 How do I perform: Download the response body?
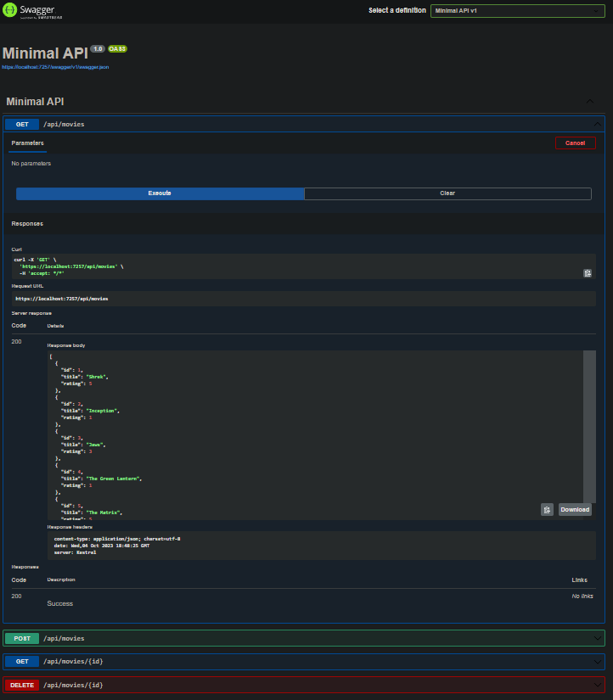tap(574, 509)
